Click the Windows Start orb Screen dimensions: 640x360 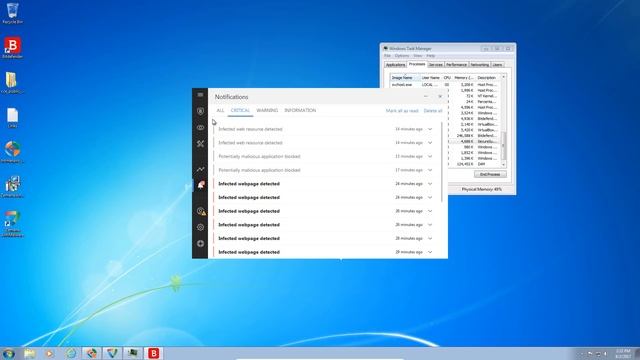[8, 353]
